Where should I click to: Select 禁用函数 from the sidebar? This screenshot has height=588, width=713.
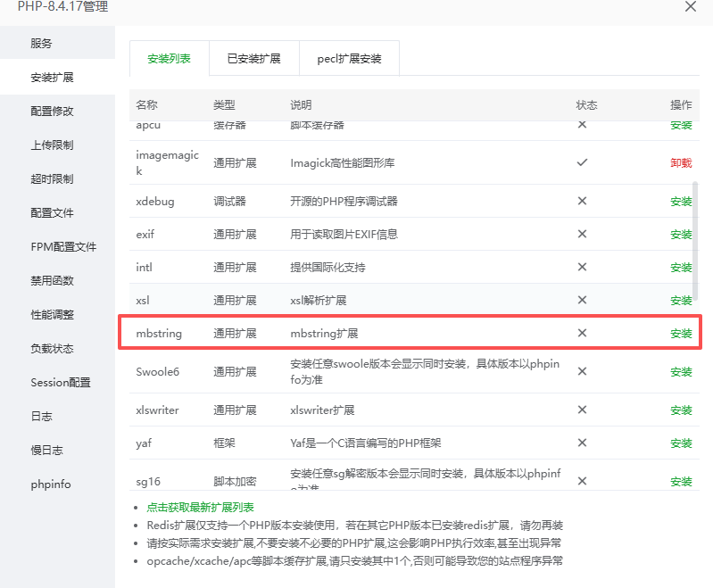(x=52, y=281)
